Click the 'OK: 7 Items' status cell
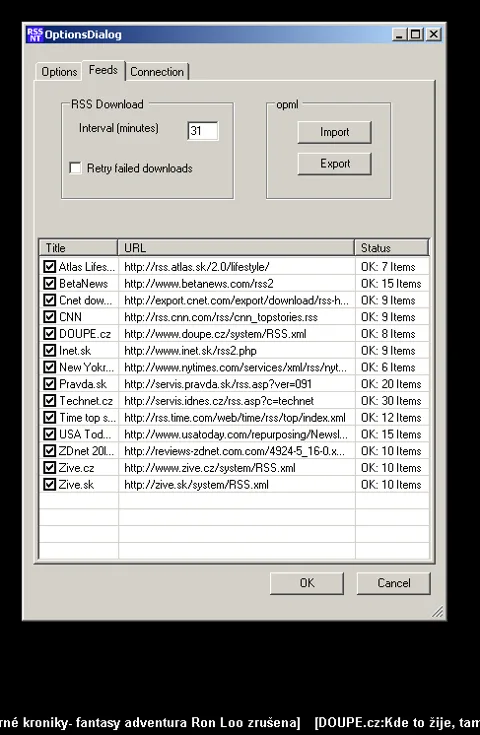This screenshot has height=735, width=480. click(x=392, y=267)
